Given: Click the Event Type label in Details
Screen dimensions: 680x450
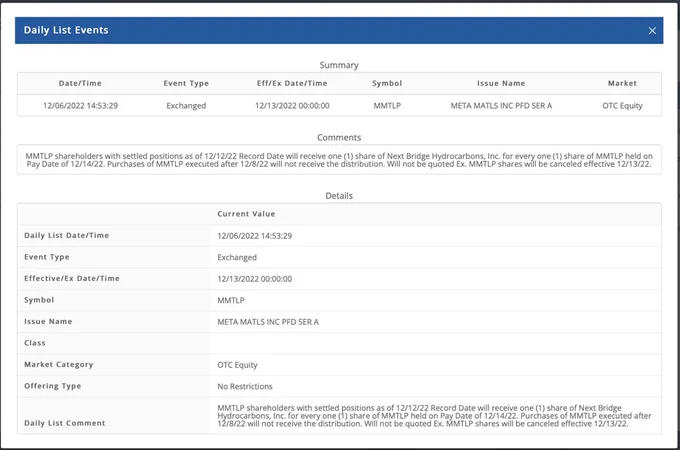Looking at the screenshot, I should 46,257.
